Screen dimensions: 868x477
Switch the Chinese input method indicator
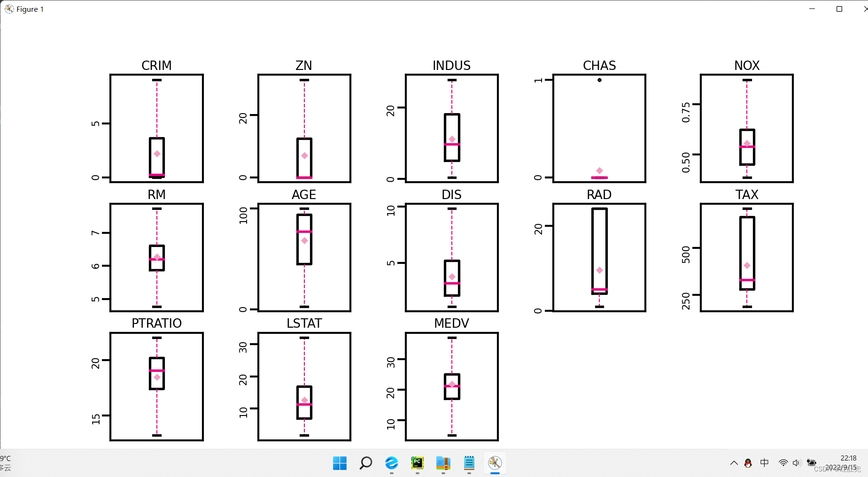[x=764, y=463]
